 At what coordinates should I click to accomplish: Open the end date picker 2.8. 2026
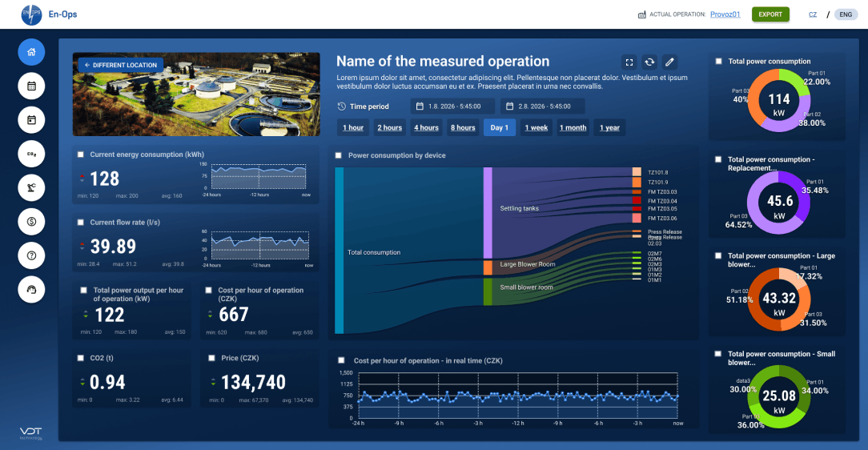pyautogui.click(x=543, y=106)
